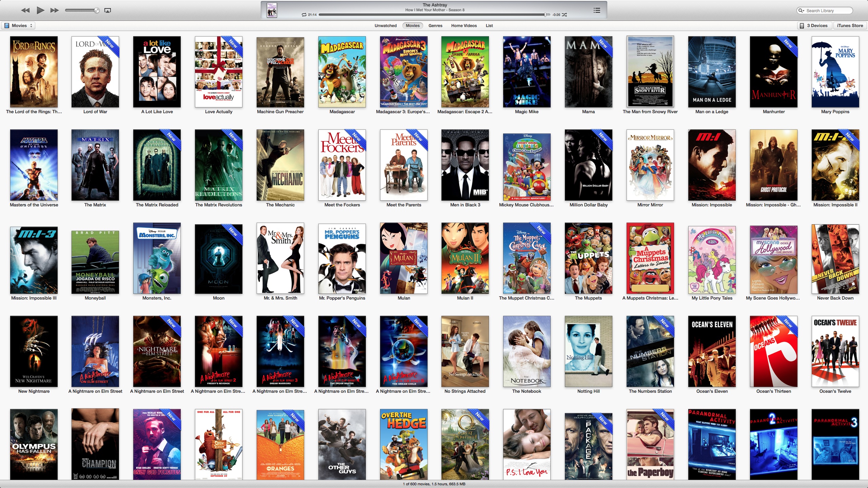
Task: Open the Up Next list icon
Action: tap(597, 11)
